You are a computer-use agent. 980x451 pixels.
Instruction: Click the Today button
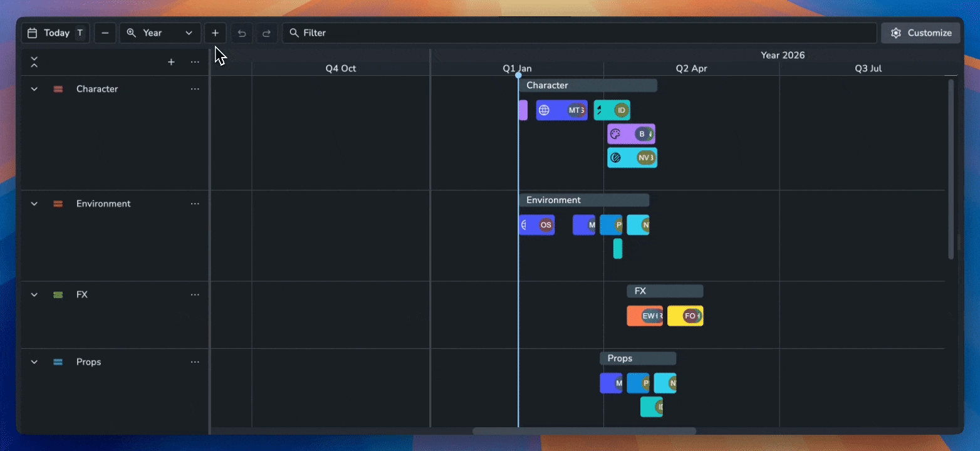55,33
